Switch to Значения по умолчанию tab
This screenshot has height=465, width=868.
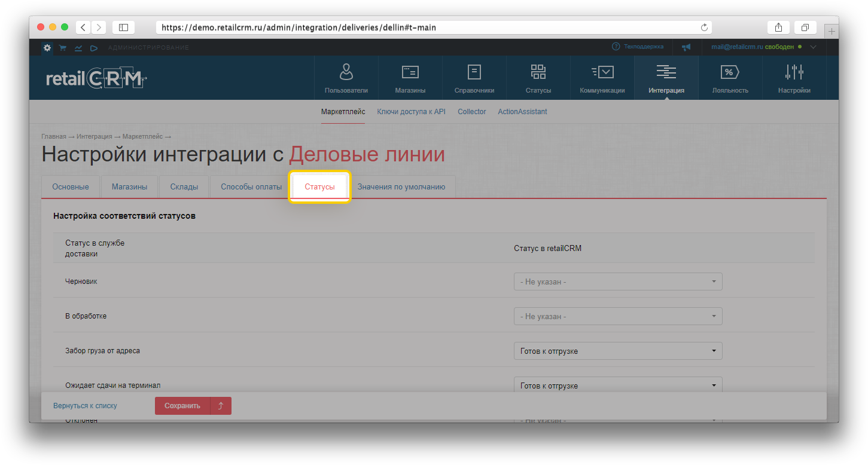tap(401, 186)
